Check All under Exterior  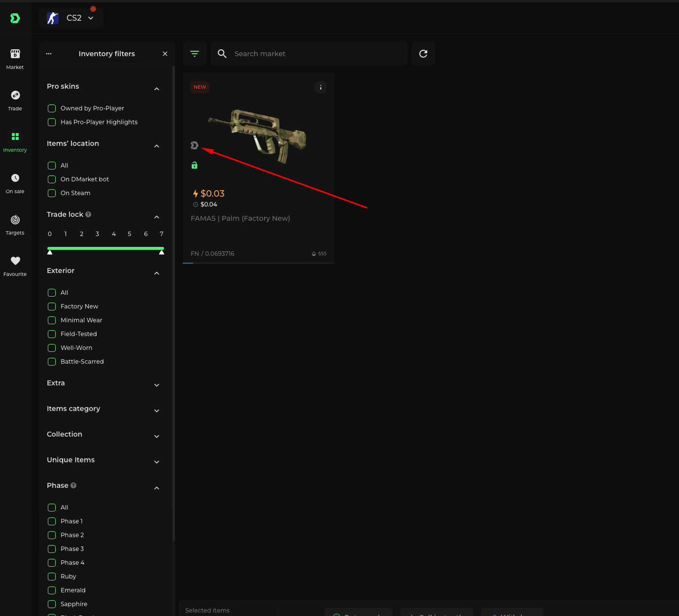(x=52, y=293)
